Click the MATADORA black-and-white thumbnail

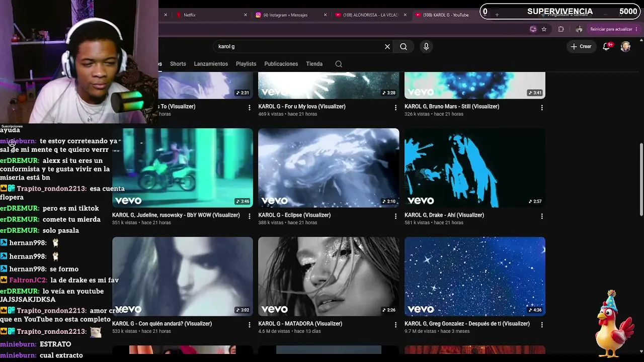click(x=329, y=277)
